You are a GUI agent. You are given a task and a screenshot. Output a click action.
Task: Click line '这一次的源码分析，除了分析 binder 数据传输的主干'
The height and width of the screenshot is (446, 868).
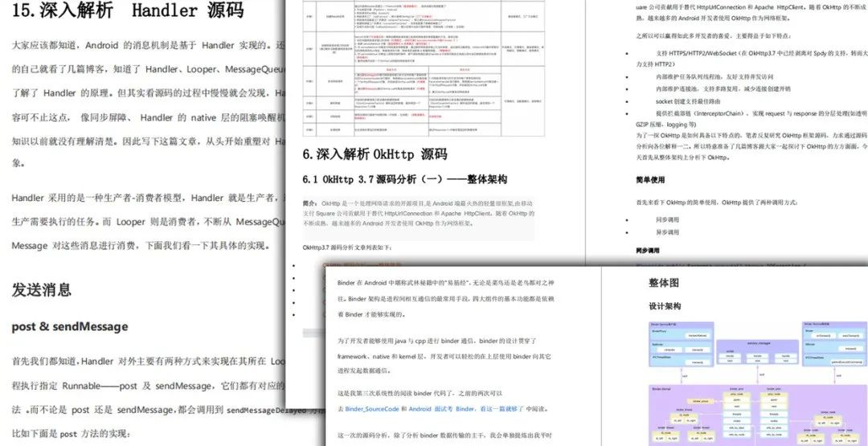point(444,435)
